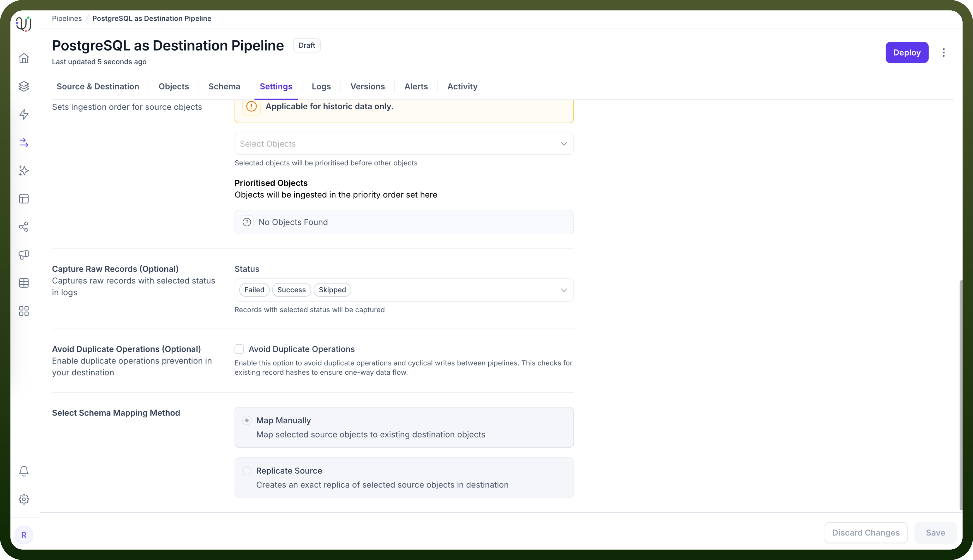This screenshot has width=973, height=560.
Task: Click the table grid sidebar icon
Action: pos(24,283)
